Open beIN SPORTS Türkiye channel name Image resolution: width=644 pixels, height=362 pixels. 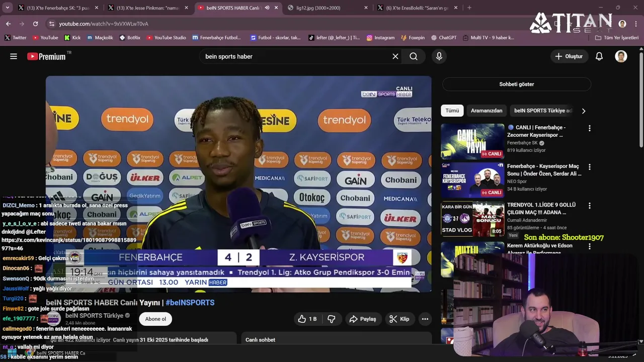tap(95, 316)
